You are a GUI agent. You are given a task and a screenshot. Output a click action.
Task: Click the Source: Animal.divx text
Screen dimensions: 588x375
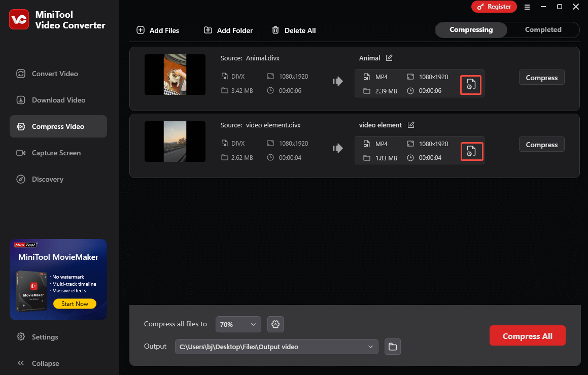coord(250,58)
